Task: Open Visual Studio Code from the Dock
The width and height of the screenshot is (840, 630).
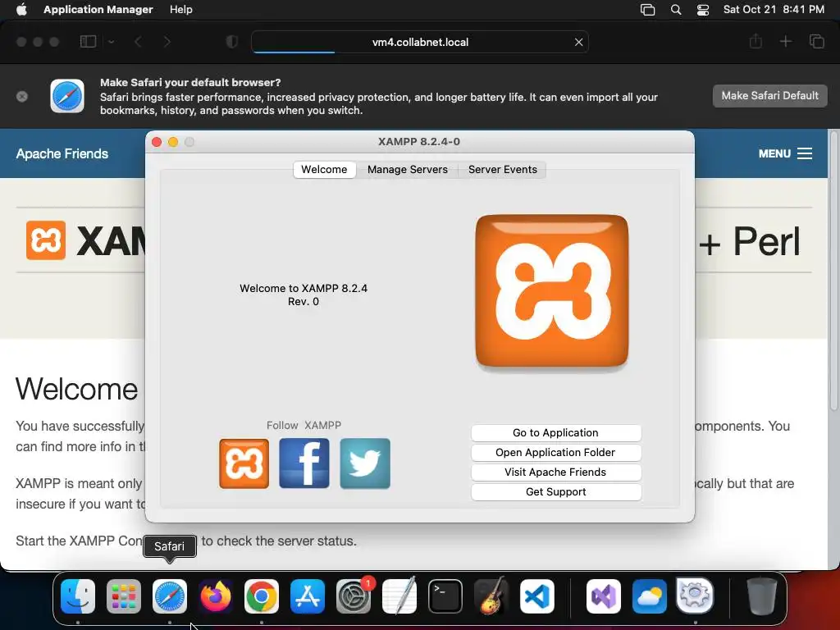Action: (x=536, y=596)
